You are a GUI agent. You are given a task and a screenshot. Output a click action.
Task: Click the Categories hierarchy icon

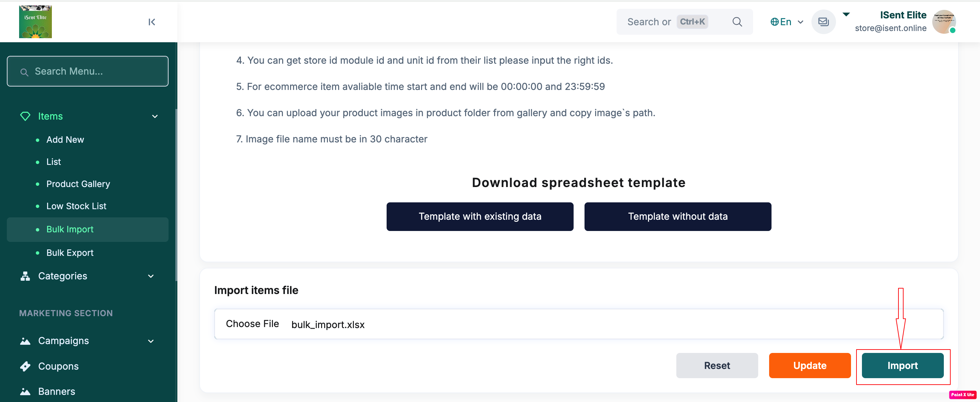[25, 276]
